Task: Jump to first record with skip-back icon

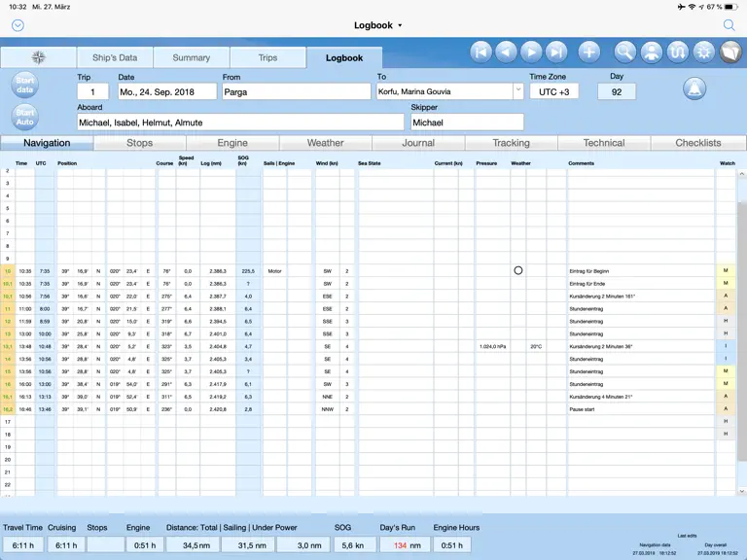Action: (481, 52)
